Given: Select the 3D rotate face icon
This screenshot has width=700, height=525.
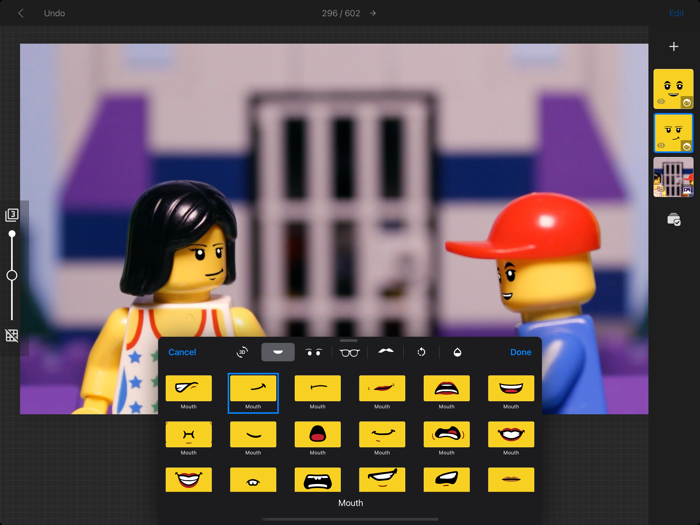Looking at the screenshot, I should 242,352.
